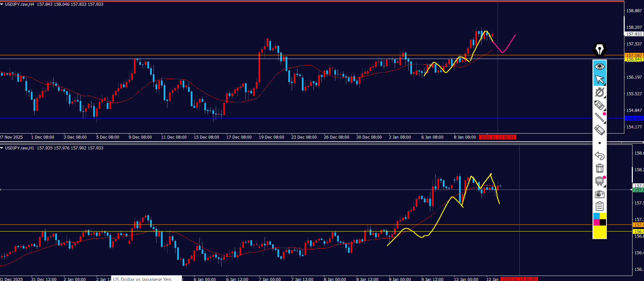
Task: Open the clipboard notes icon
Action: pyautogui.click(x=599, y=206)
